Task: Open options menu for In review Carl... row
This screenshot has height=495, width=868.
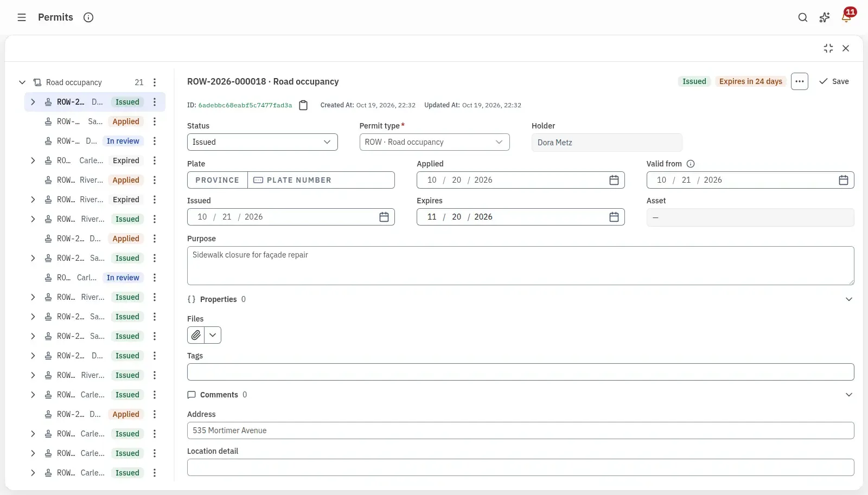Action: [x=155, y=278]
